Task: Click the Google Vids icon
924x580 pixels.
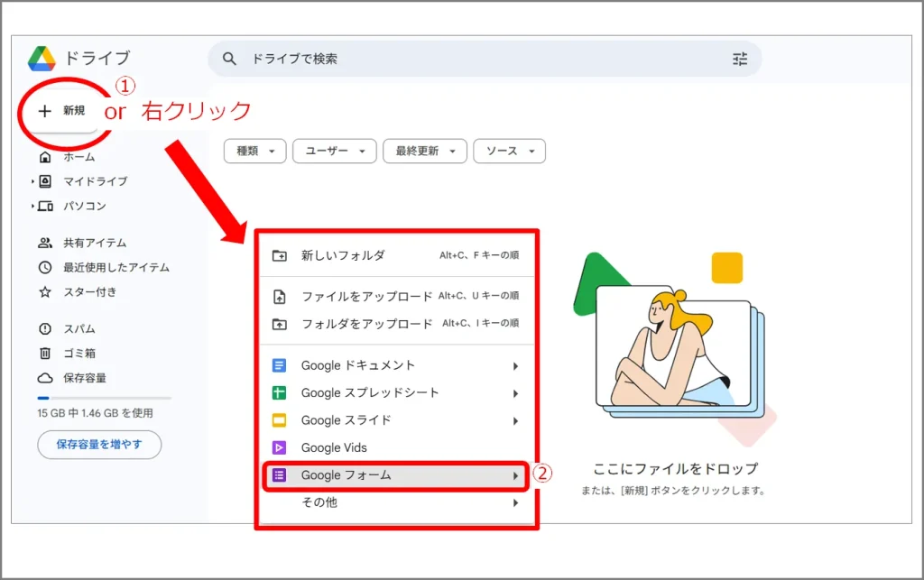Action: click(280, 447)
